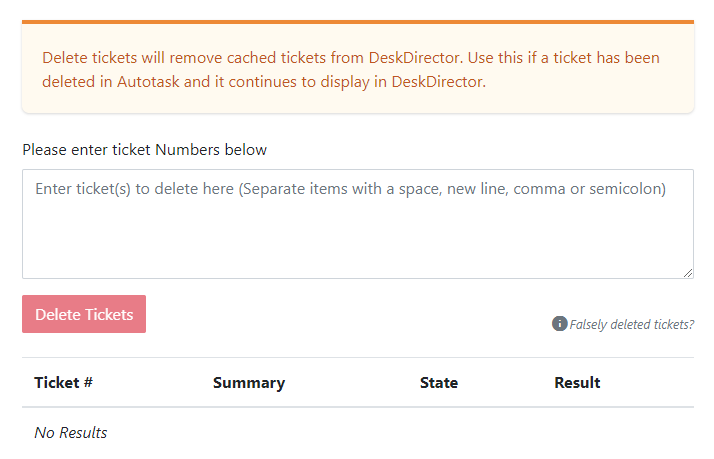
Task: Sort by the Result column header
Action: pos(577,382)
